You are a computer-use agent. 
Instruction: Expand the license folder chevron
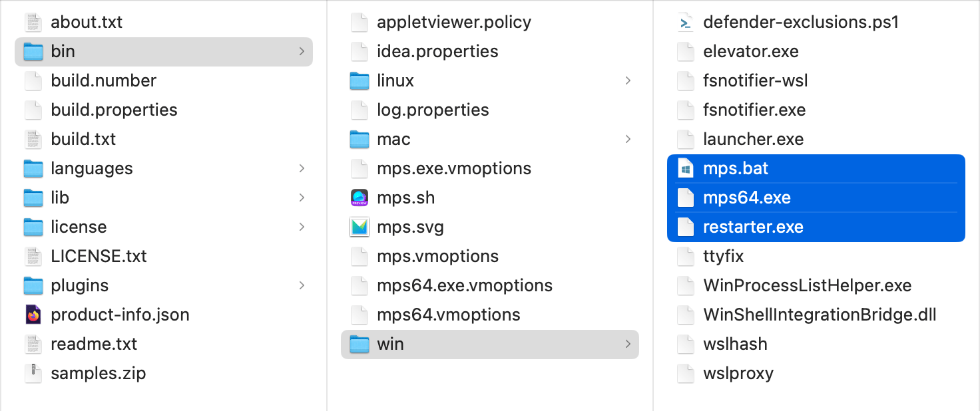click(302, 227)
